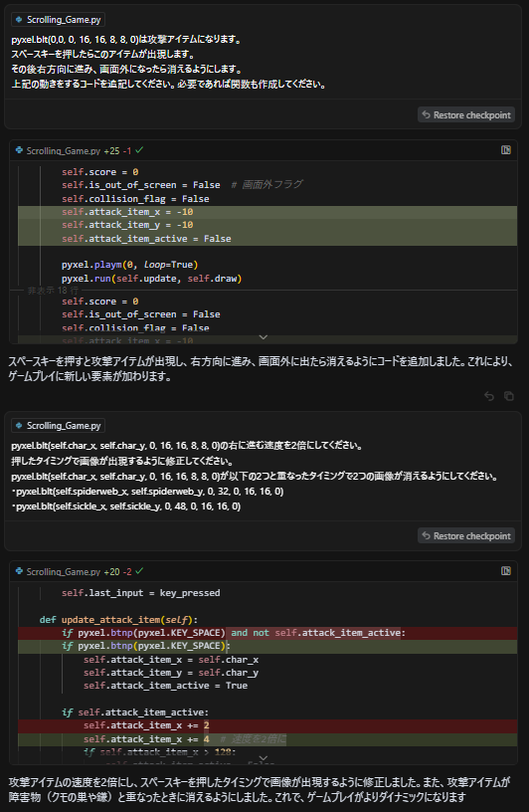Click the undo arrow icon below response
The width and height of the screenshot is (529, 812).
coord(489,396)
